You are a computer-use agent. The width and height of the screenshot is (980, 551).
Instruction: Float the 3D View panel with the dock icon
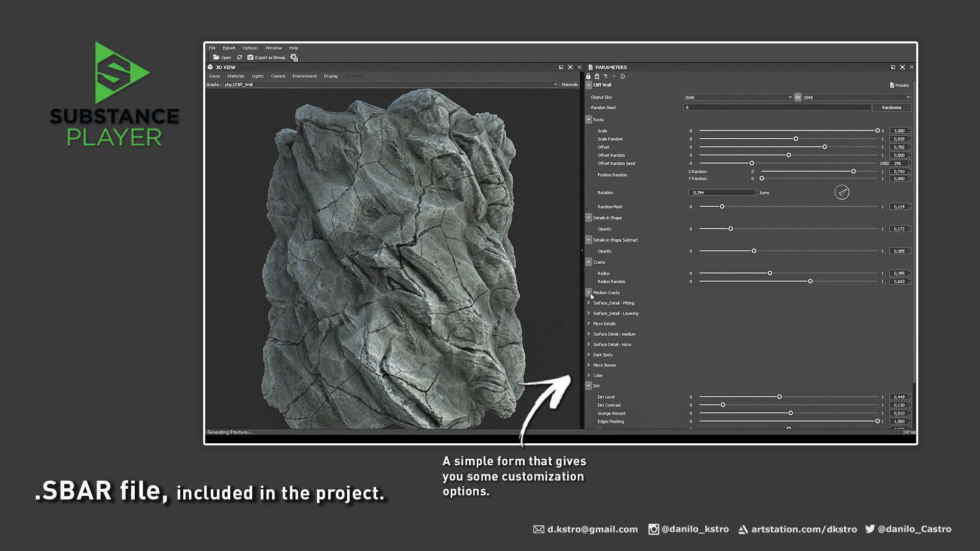point(561,67)
